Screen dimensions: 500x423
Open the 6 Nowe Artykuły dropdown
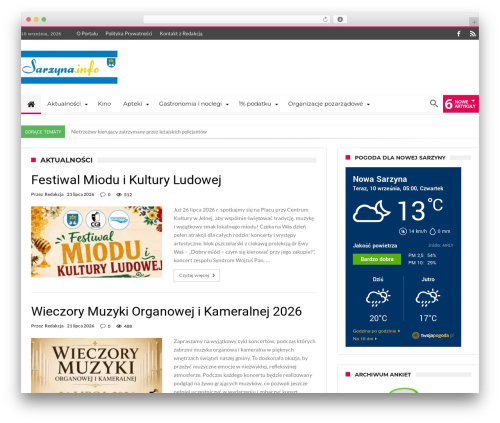(461, 104)
